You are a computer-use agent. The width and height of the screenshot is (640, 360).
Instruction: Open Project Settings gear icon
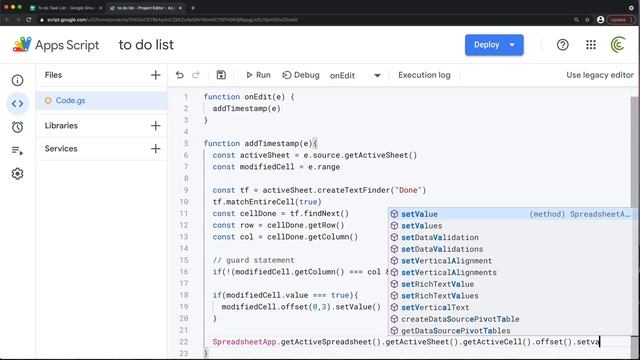17,174
